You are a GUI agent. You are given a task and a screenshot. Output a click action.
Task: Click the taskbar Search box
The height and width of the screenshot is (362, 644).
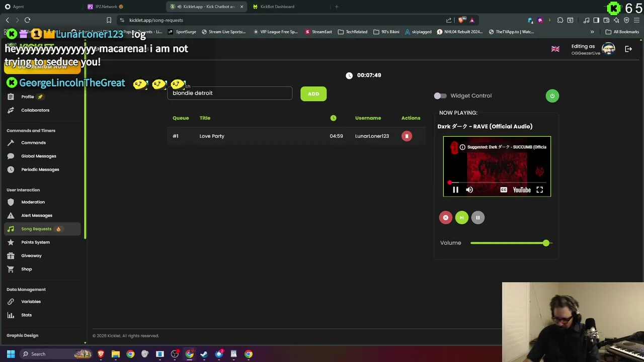pos(55,354)
